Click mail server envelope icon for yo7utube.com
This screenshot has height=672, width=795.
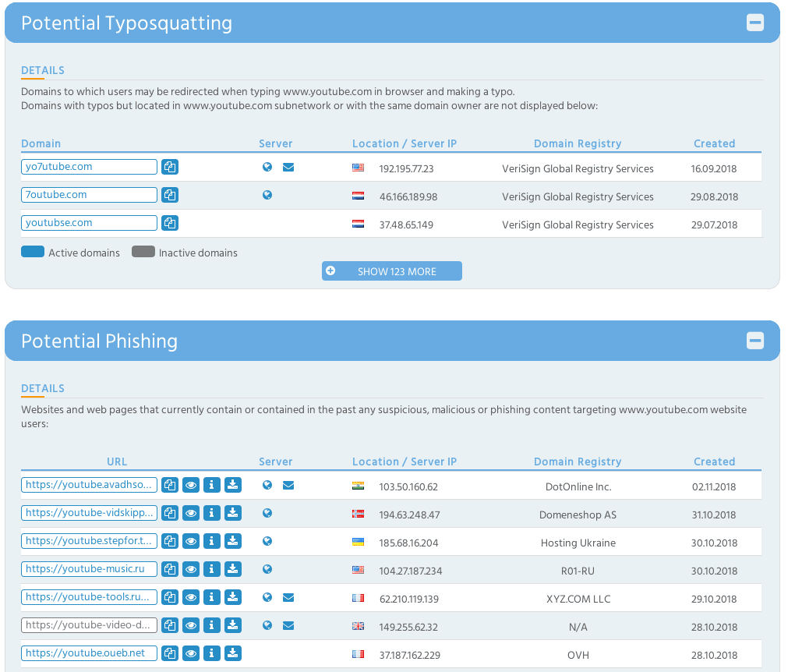point(288,167)
